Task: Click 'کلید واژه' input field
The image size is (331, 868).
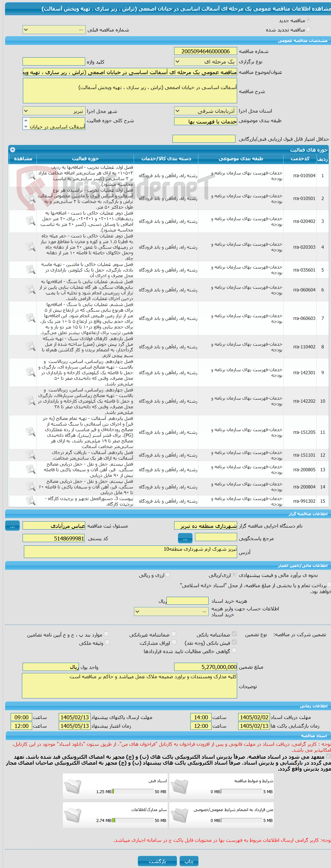Action: [x=54, y=62]
